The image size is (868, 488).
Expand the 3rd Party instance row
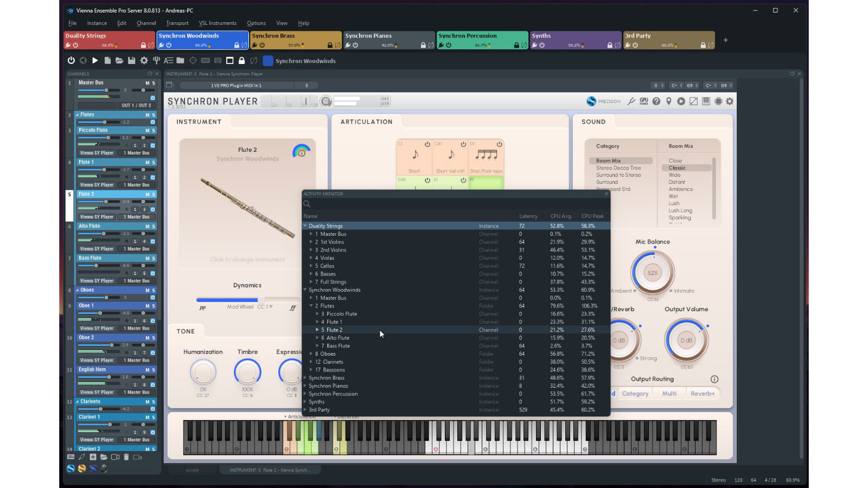[x=305, y=410]
